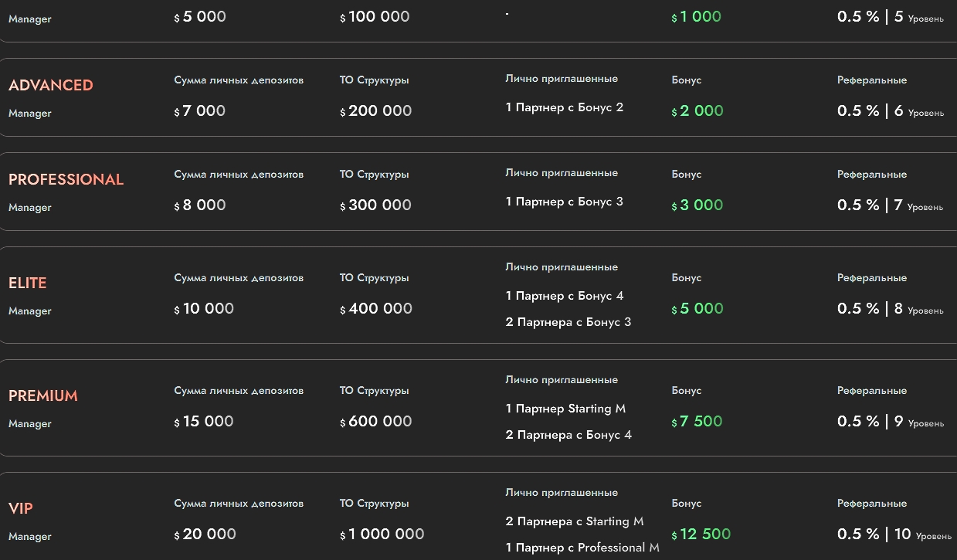Viewport: 957px width, 560px height.
Task: Choose the PREMIUM tier name
Action: click(43, 395)
